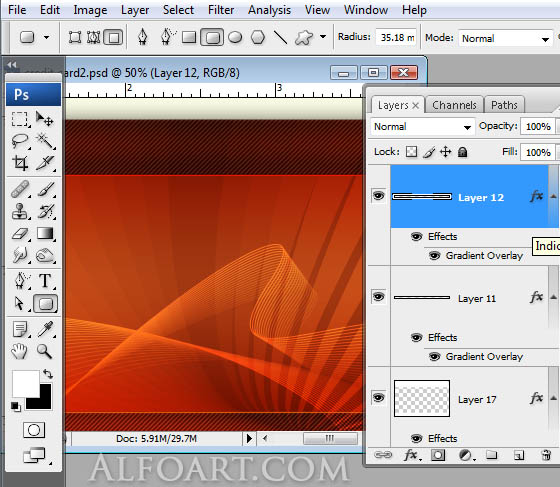Click Add layer style fx button
This screenshot has height=487, width=560.
point(411,455)
